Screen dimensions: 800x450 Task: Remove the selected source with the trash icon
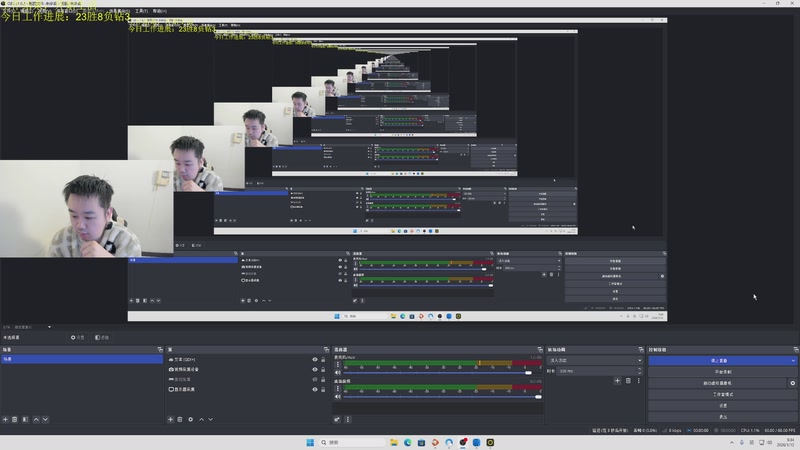point(180,419)
